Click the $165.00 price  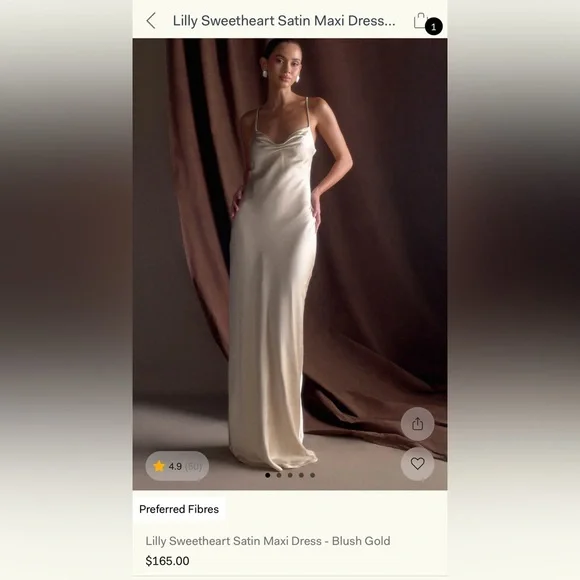click(x=167, y=561)
